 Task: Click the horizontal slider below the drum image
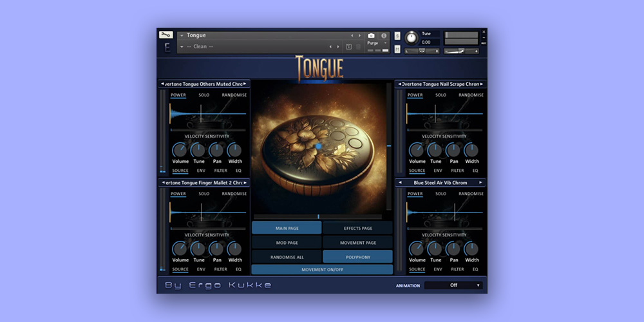(319, 216)
